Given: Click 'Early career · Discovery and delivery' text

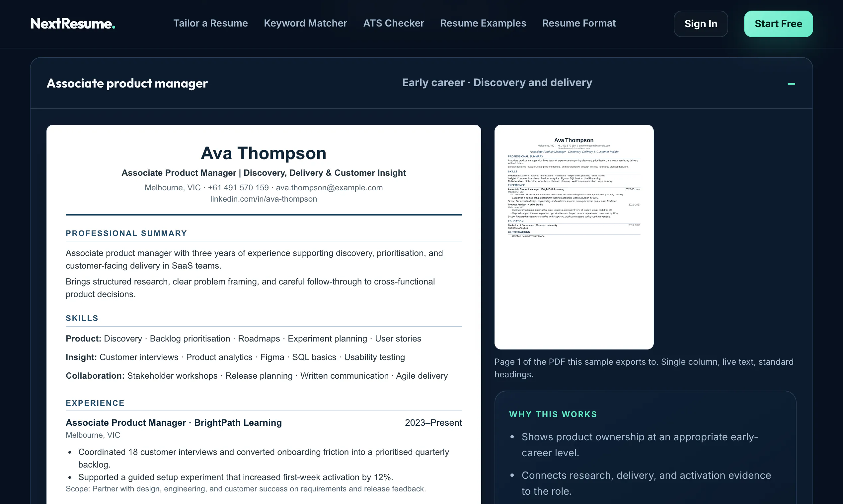Looking at the screenshot, I should [x=497, y=83].
